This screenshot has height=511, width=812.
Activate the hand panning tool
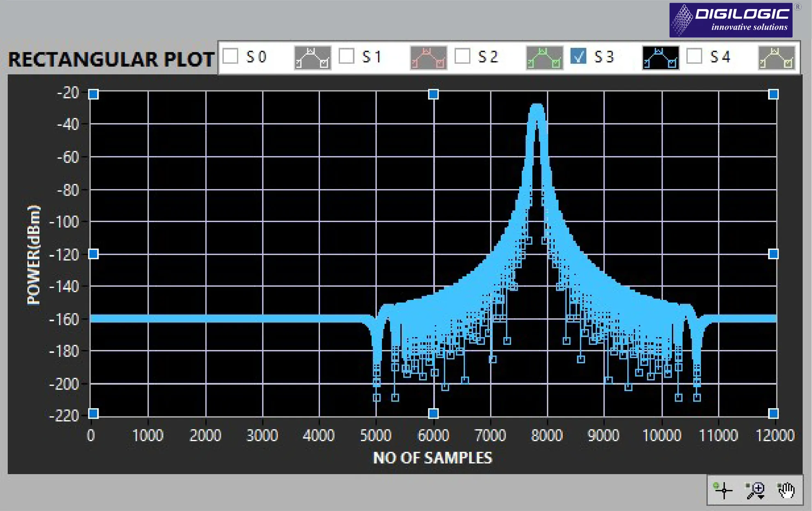786,490
